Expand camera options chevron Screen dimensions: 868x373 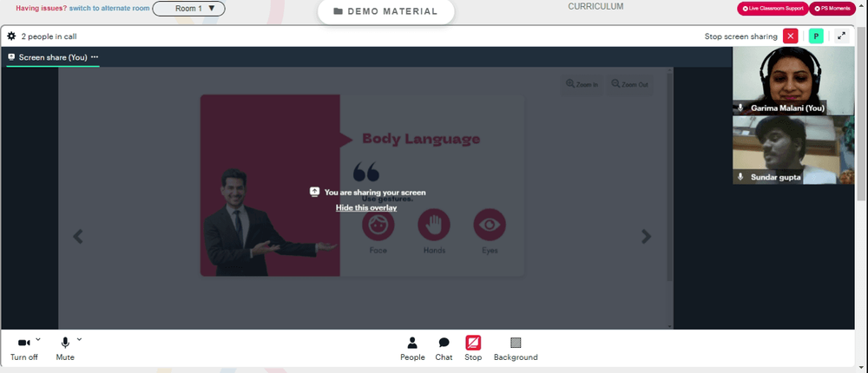tap(38, 339)
